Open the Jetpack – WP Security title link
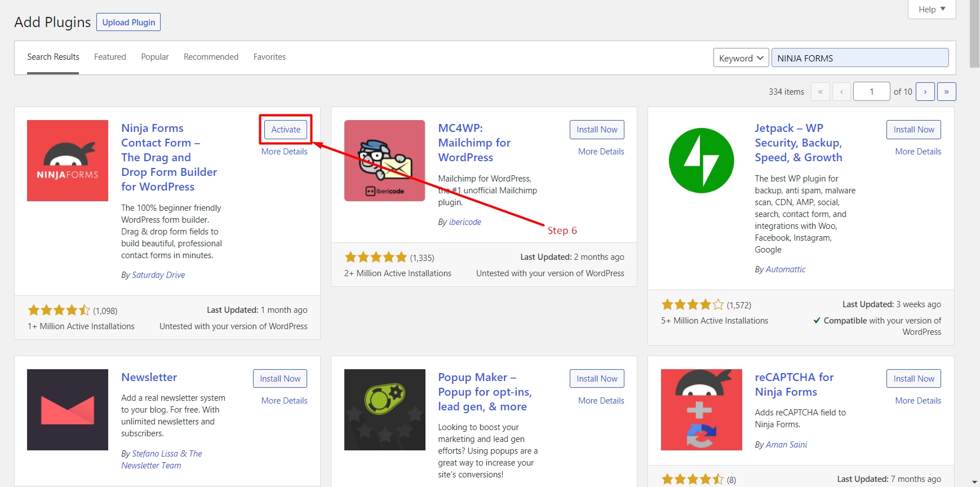 [x=799, y=143]
